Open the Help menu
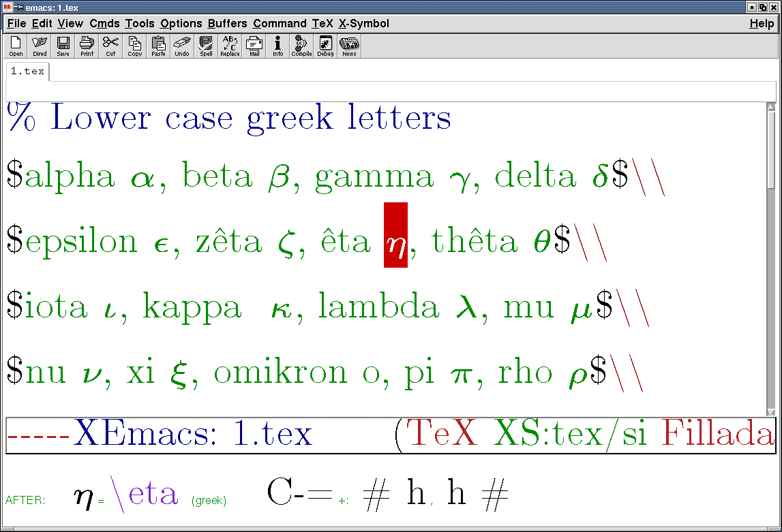Screen dimensions: 782x532 pyautogui.click(x=762, y=23)
